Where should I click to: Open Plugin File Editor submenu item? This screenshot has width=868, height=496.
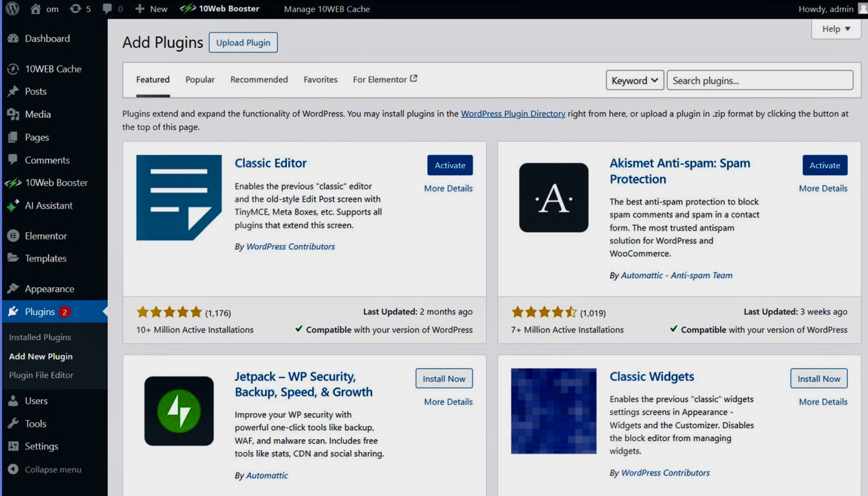click(41, 375)
